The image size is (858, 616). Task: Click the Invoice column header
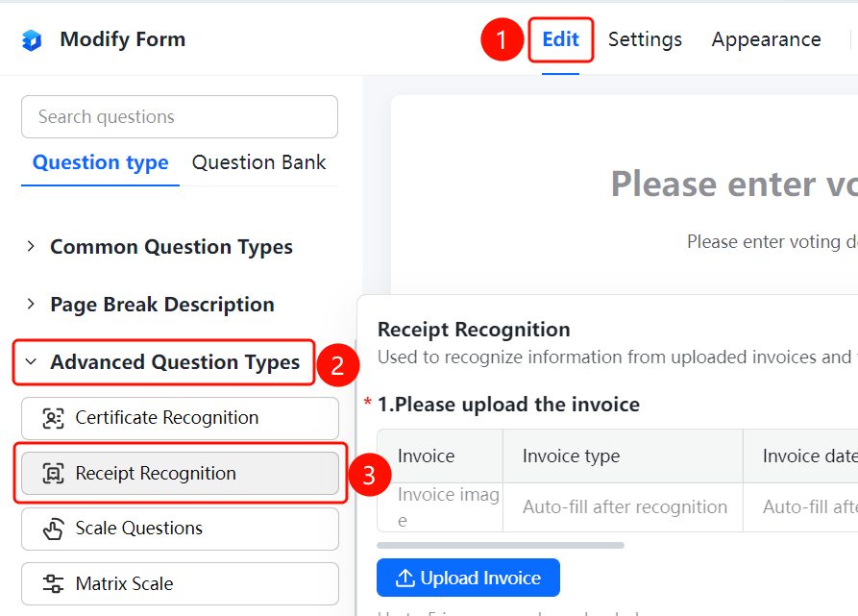440,456
